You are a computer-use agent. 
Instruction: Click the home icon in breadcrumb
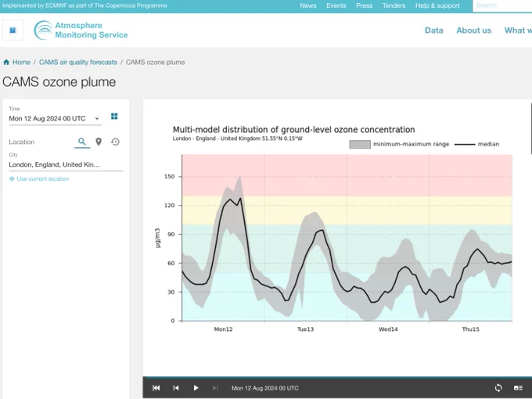pos(6,62)
